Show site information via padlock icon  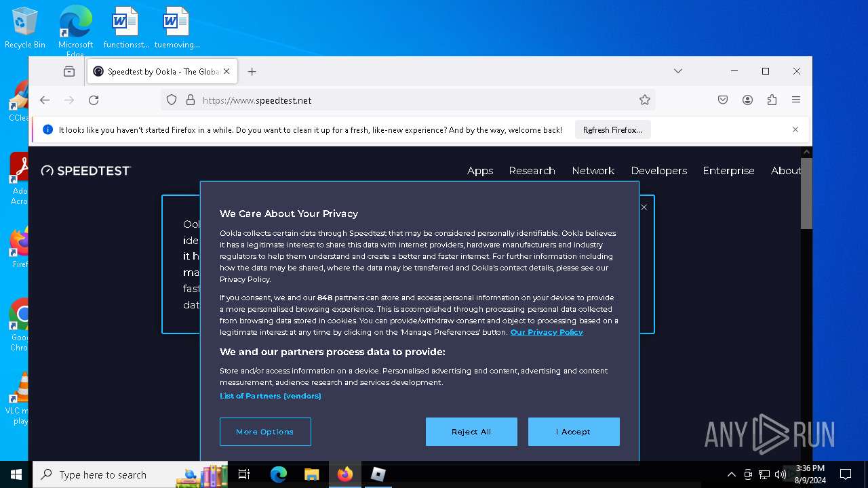(x=191, y=100)
